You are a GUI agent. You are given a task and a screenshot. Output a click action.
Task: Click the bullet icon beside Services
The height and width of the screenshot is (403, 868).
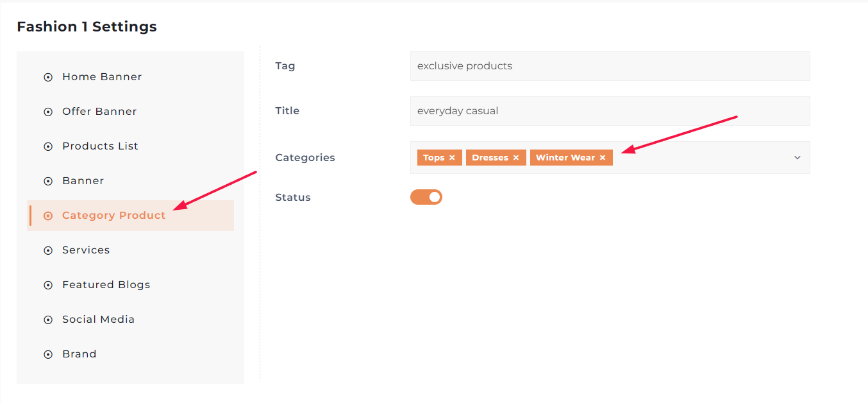48,250
